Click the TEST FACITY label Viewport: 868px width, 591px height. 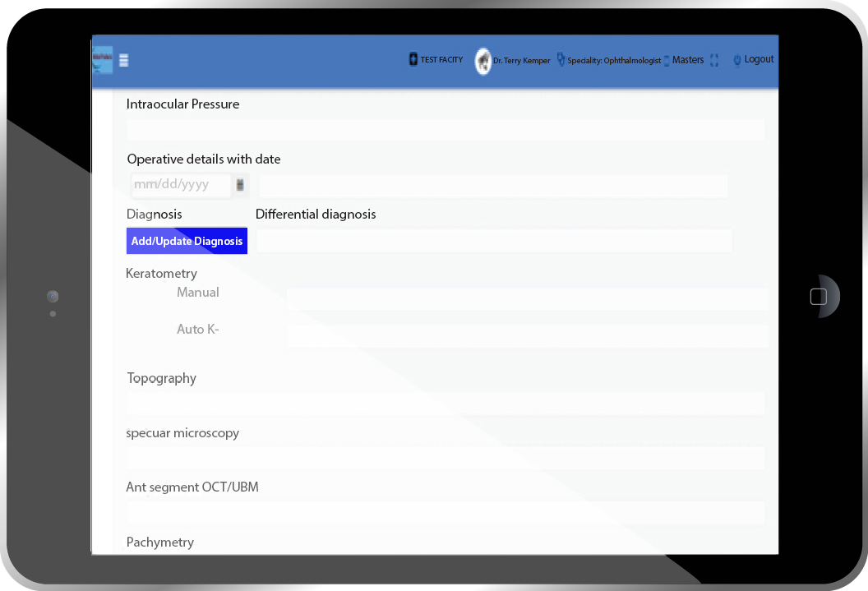tap(441, 60)
